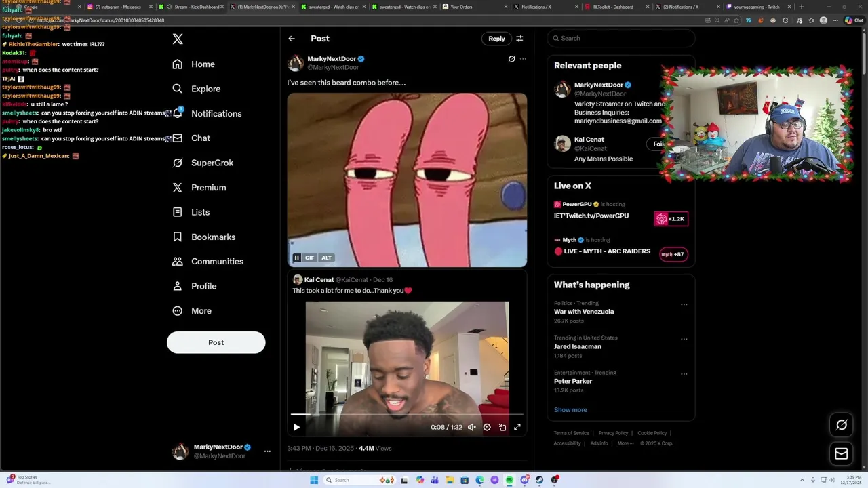This screenshot has height=488, width=868.
Task: Open account switcher dots beside MarkyNextDoor
Action: [267, 451]
